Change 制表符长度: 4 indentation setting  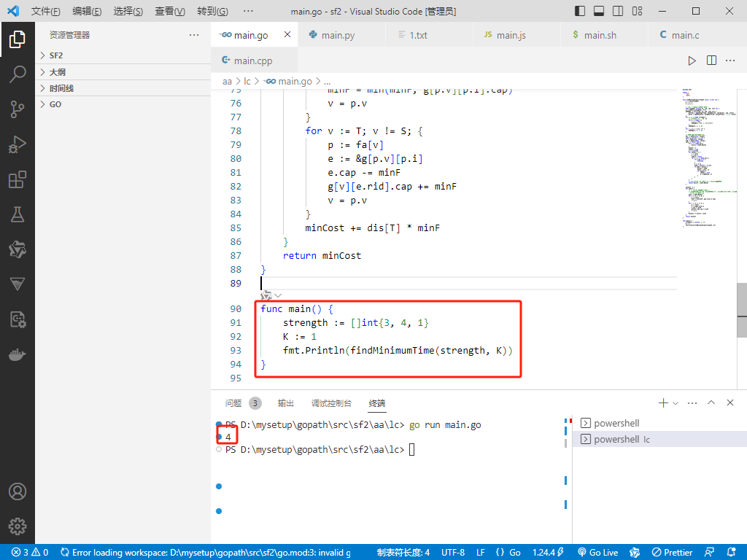403,553
